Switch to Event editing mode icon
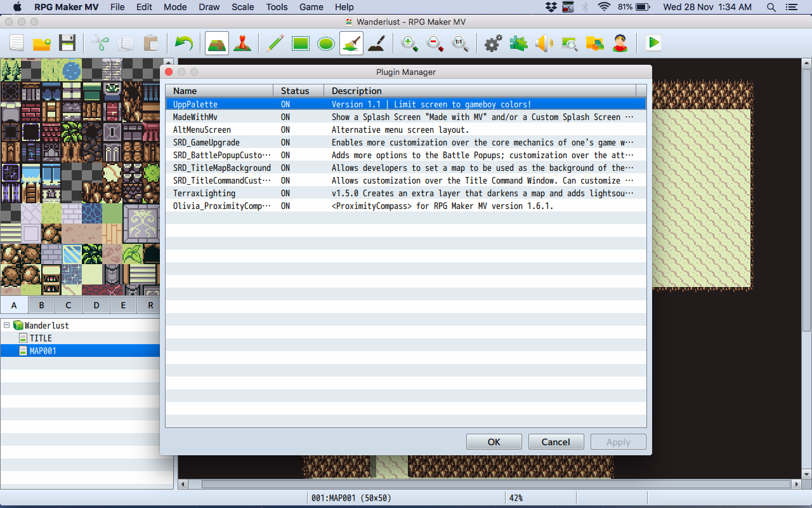Image resolution: width=812 pixels, height=508 pixels. pyautogui.click(x=242, y=43)
